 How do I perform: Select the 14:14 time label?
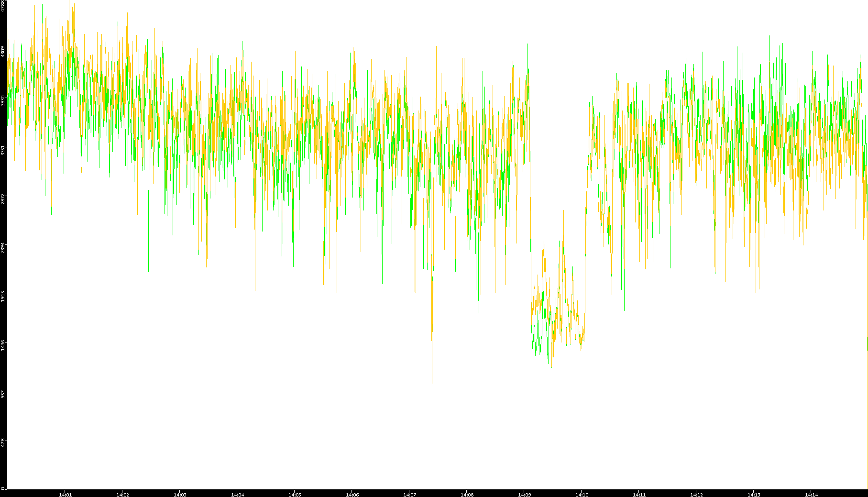pos(811,494)
